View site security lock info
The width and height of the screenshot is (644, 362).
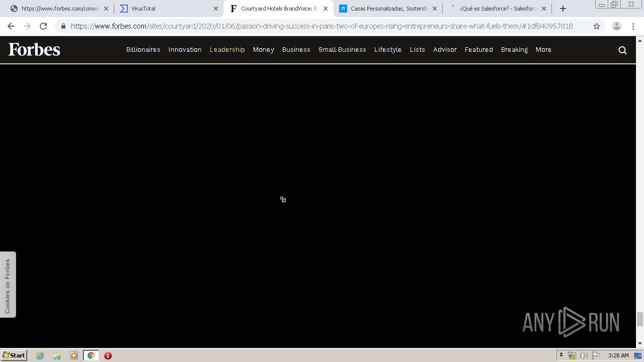[x=63, y=26]
